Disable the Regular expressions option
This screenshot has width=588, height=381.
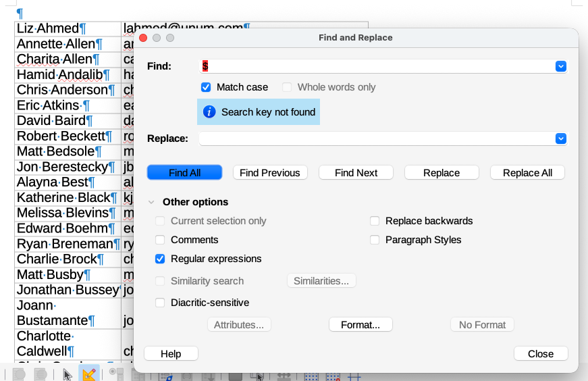[x=160, y=259]
